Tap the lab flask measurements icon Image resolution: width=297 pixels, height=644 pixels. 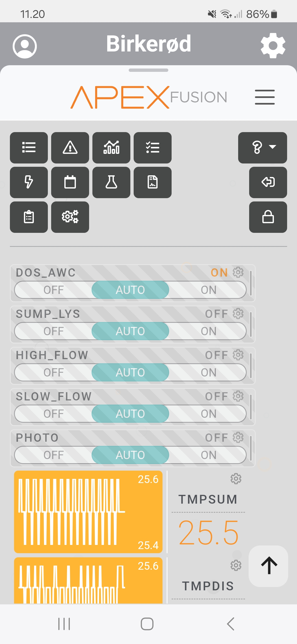[x=111, y=182]
